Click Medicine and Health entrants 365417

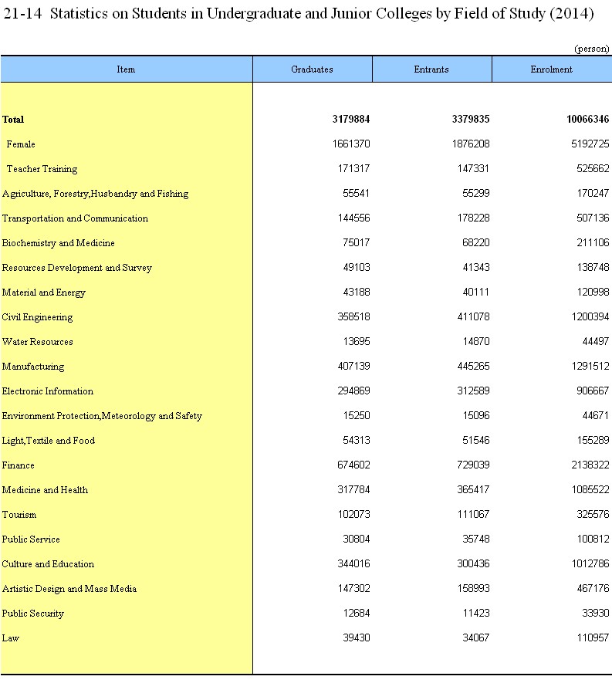pos(474,490)
